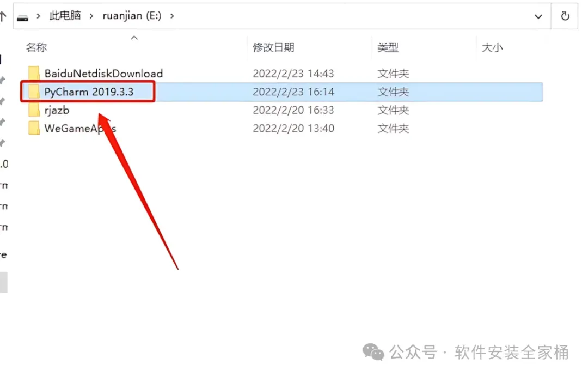The width and height of the screenshot is (588, 376).
Task: Sort files by 名称 column header
Action: pos(36,47)
